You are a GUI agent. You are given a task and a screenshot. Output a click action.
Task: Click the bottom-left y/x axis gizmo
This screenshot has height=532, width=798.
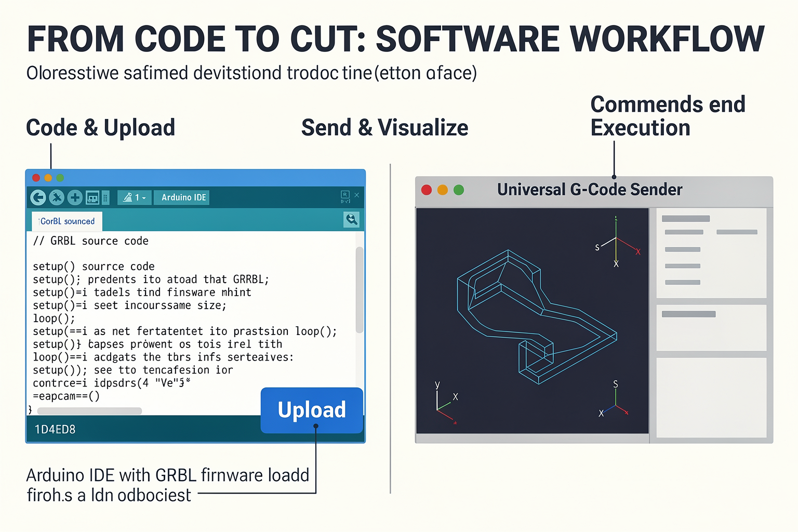pyautogui.click(x=447, y=404)
